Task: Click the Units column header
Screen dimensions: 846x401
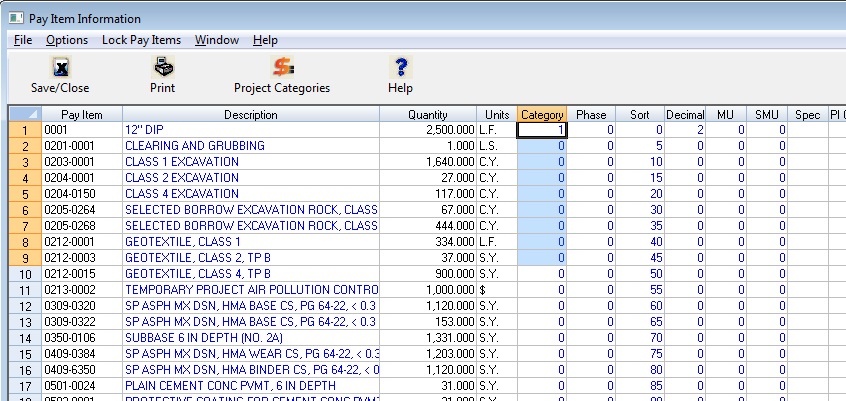Action: [497, 114]
